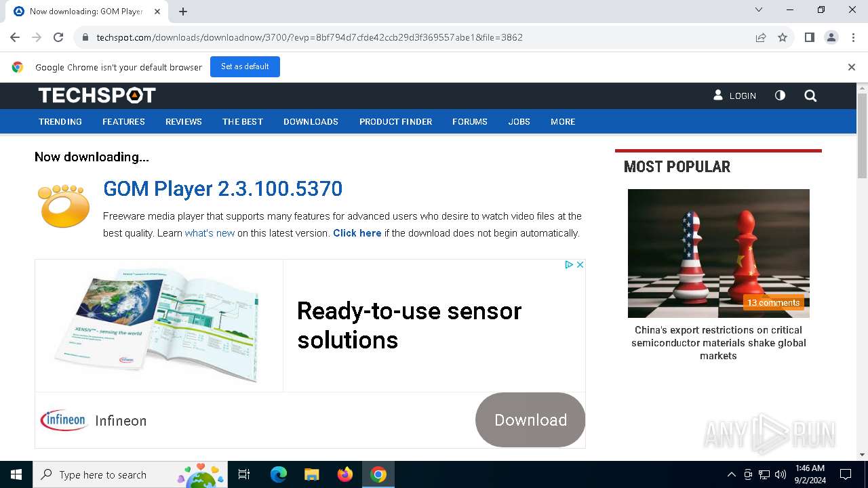Expand the MORE nav menu
868x488 pixels.
tap(563, 122)
